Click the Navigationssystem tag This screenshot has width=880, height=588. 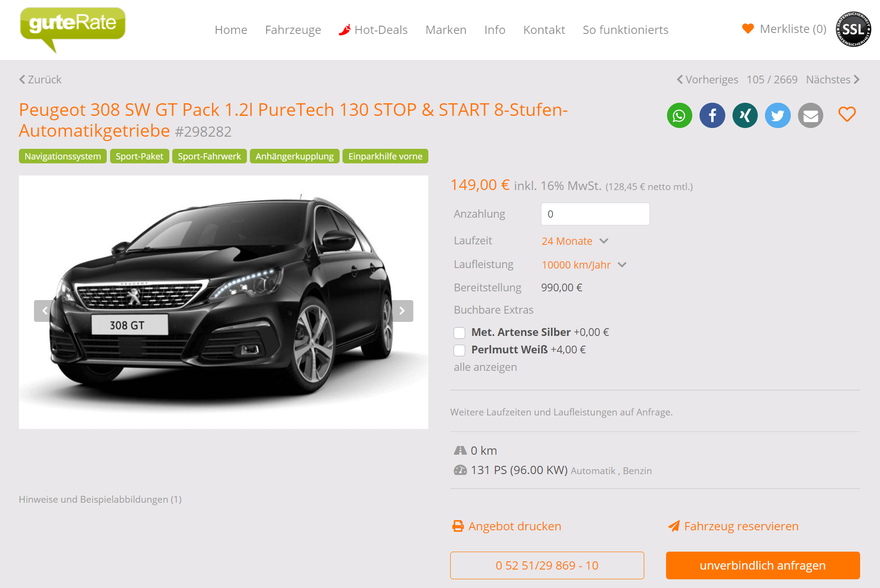63,156
